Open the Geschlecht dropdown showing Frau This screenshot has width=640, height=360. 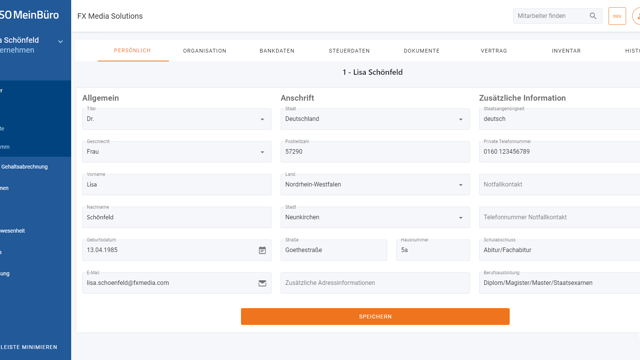pos(177,152)
